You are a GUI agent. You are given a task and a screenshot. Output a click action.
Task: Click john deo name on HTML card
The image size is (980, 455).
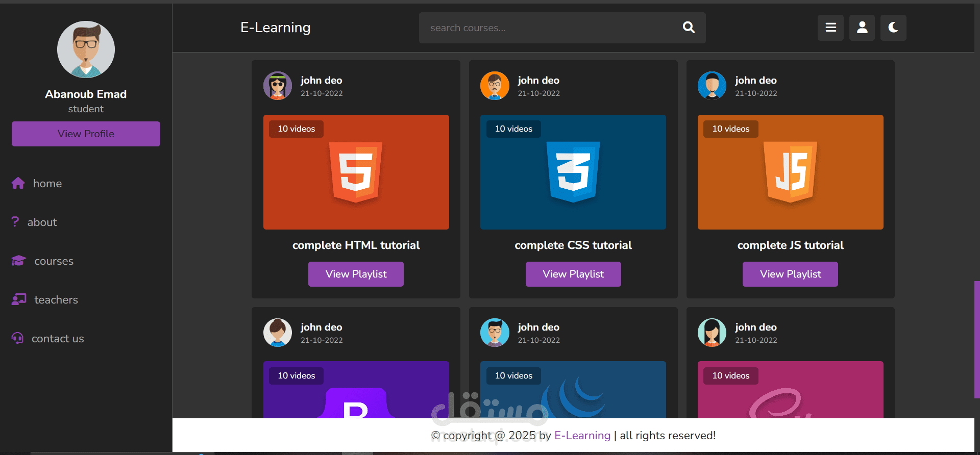coord(322,80)
